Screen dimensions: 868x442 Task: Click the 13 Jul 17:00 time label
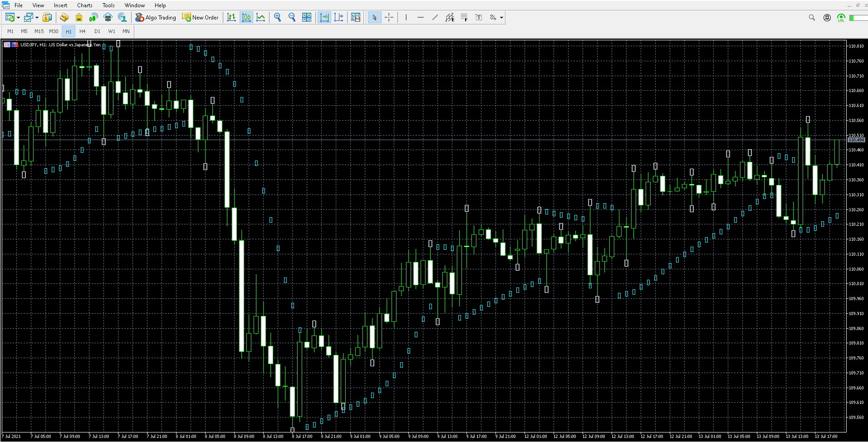click(x=826, y=437)
